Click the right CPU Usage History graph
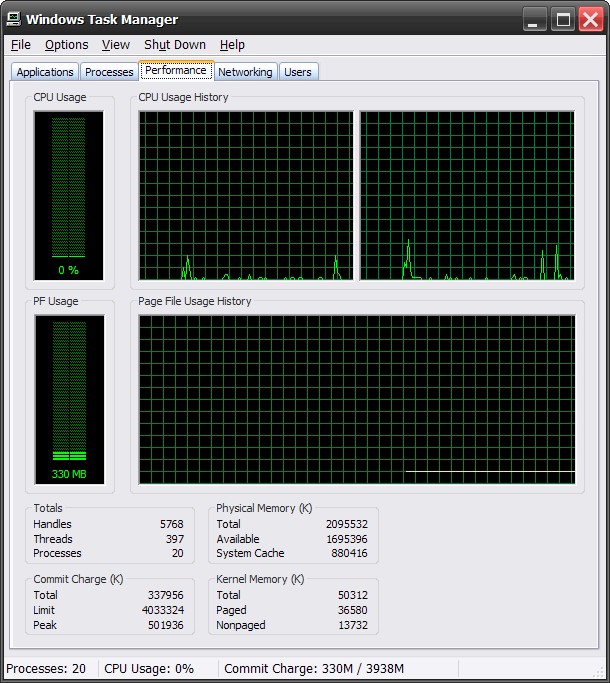Viewport: 610px width, 683px height. tap(467, 195)
